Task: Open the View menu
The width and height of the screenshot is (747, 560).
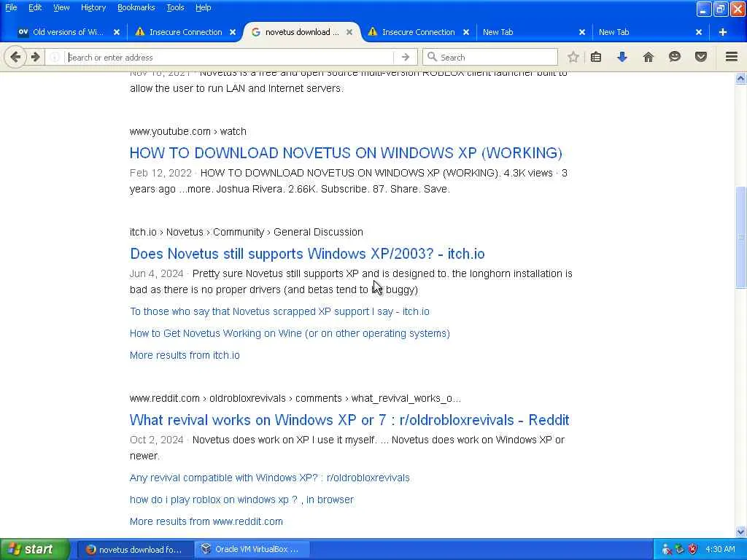Action: (x=61, y=7)
